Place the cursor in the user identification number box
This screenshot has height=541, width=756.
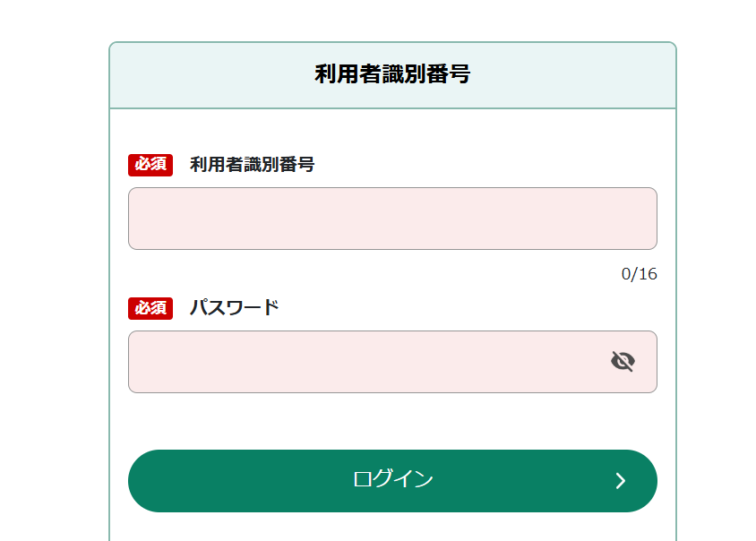392,219
